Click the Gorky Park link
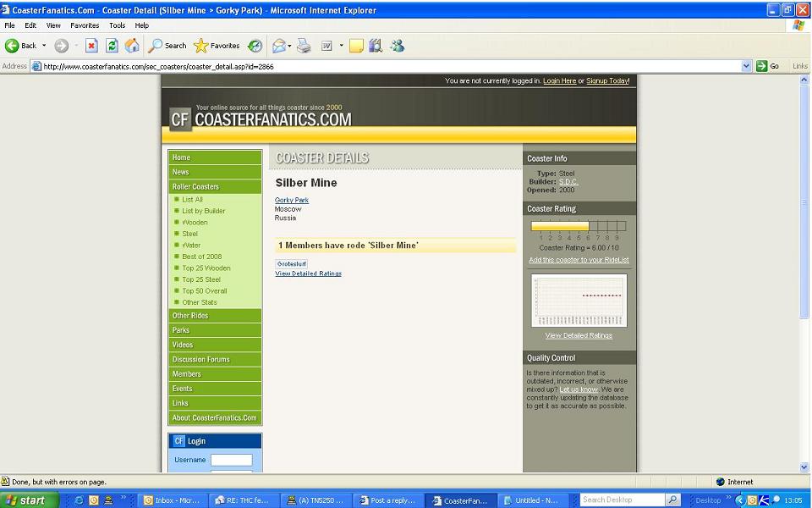Image resolution: width=812 pixels, height=508 pixels. click(x=292, y=200)
